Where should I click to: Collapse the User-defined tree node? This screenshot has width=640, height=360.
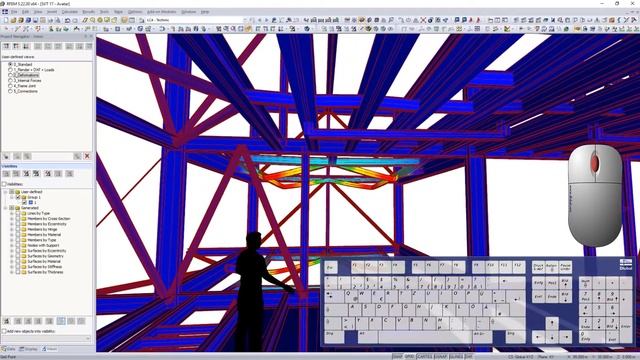(6, 191)
